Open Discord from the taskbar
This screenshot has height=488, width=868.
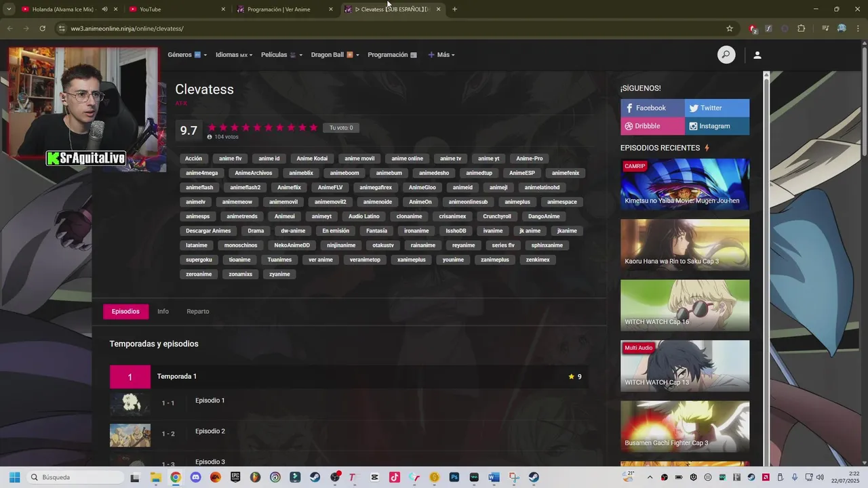(195, 477)
